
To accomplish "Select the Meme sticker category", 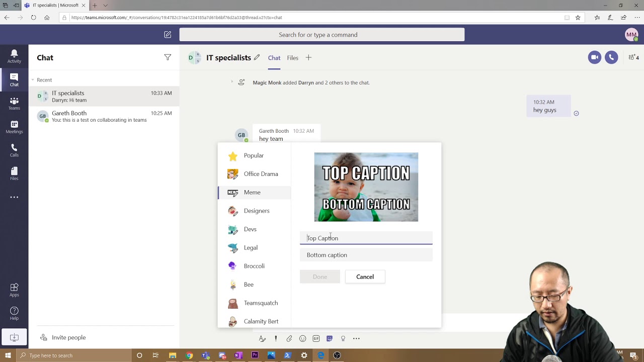I will pos(254,192).
